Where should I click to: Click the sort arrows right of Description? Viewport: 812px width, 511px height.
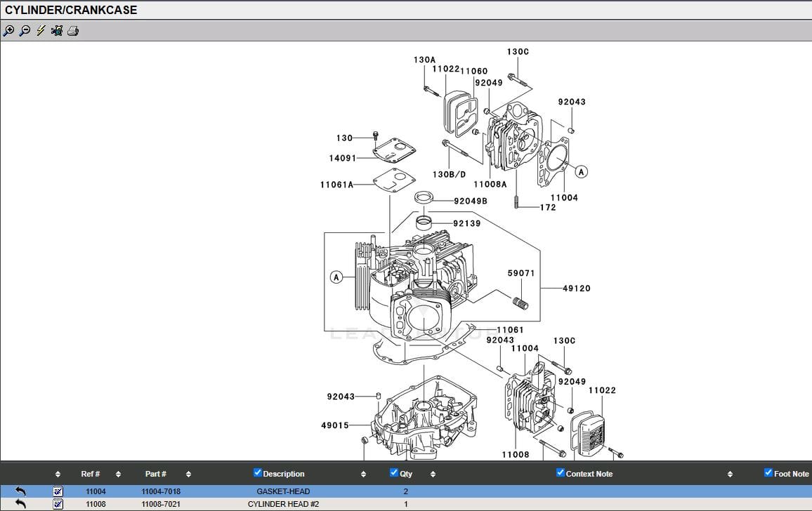point(363,474)
